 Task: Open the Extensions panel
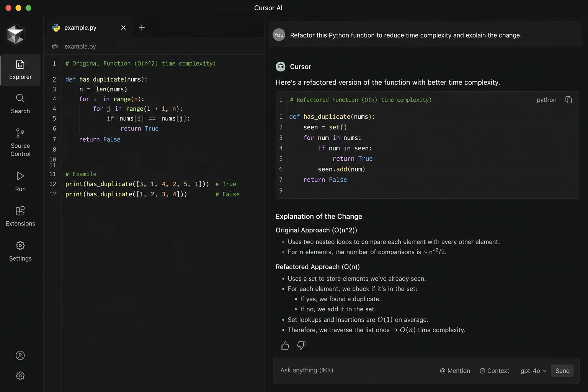(x=20, y=216)
